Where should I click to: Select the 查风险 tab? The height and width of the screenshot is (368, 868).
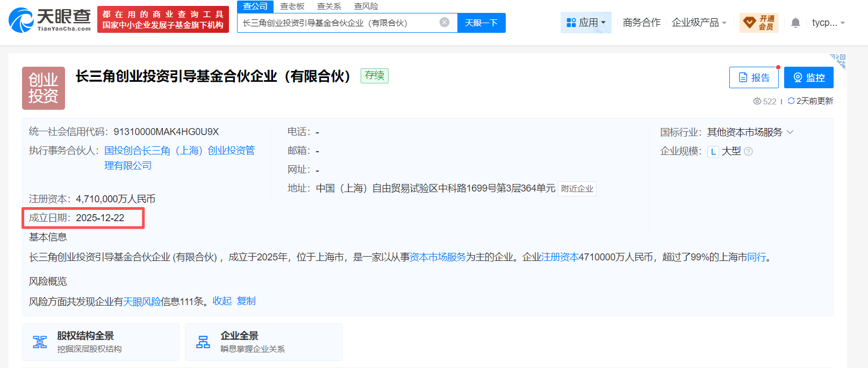point(366,6)
